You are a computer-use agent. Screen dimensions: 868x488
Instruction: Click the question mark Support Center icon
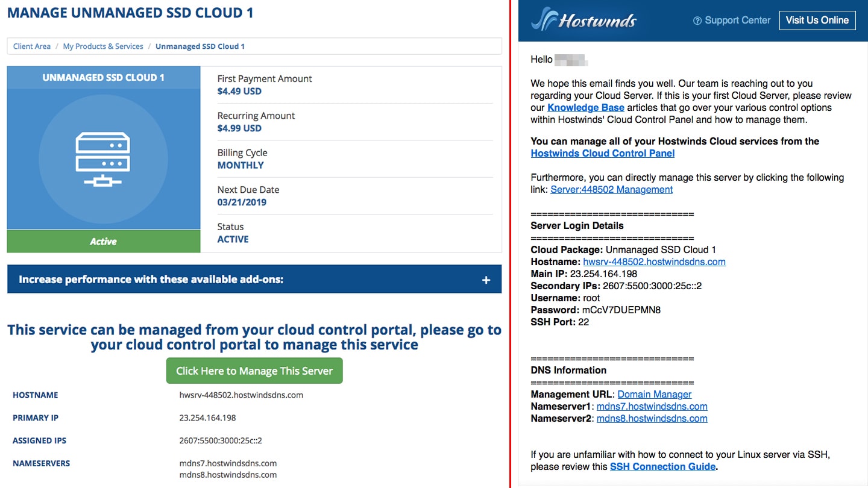(697, 20)
